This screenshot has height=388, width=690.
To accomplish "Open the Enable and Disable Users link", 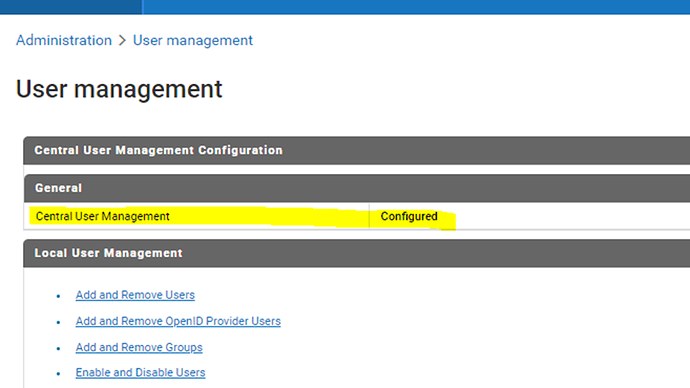I will click(x=140, y=373).
